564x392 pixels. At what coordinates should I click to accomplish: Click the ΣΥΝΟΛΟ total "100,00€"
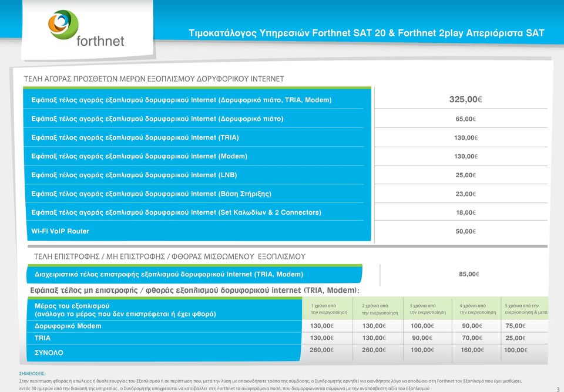click(516, 350)
